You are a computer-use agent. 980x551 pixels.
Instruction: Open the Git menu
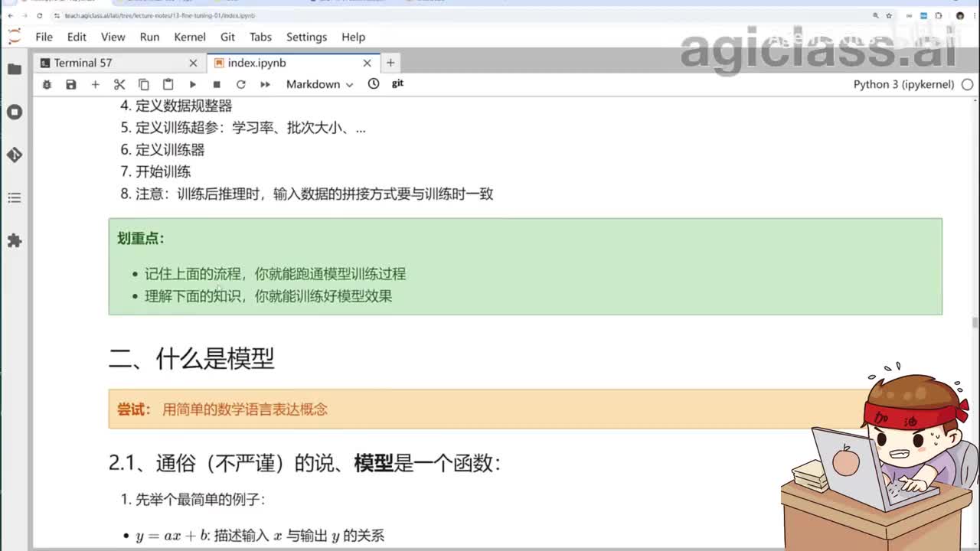227,37
